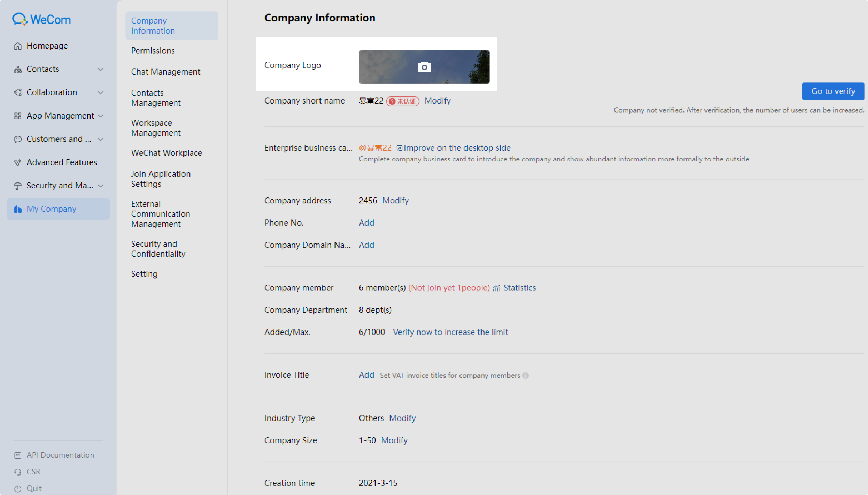Open WeChat Workplace settings

166,153
